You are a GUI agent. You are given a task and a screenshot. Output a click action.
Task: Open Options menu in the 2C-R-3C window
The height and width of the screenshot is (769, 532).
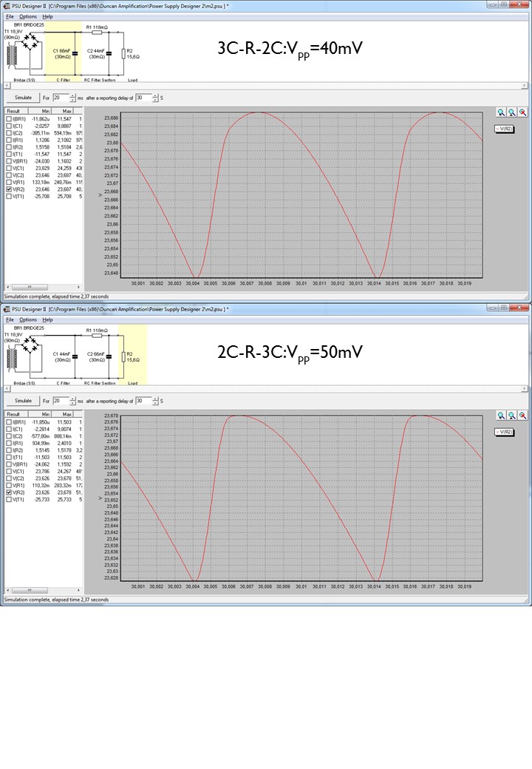28,319
